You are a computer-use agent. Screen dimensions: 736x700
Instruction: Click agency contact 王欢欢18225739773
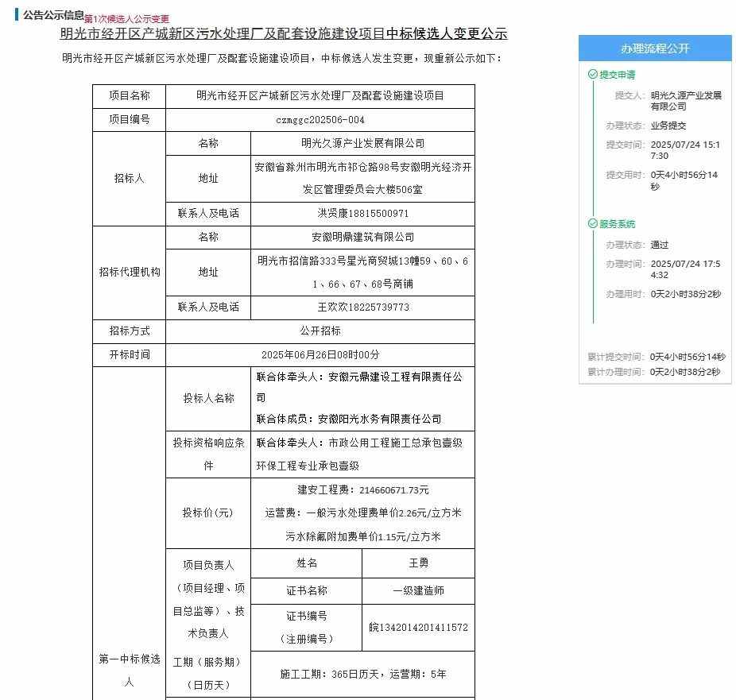[362, 307]
